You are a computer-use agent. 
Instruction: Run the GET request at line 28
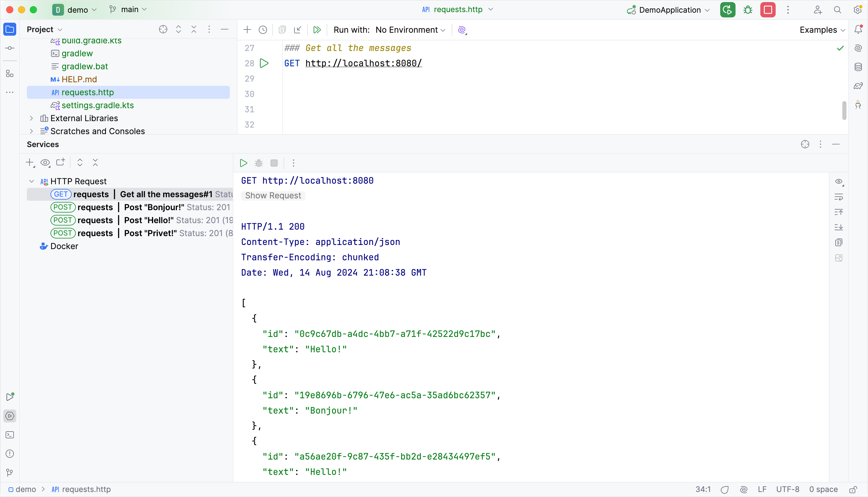pyautogui.click(x=264, y=63)
